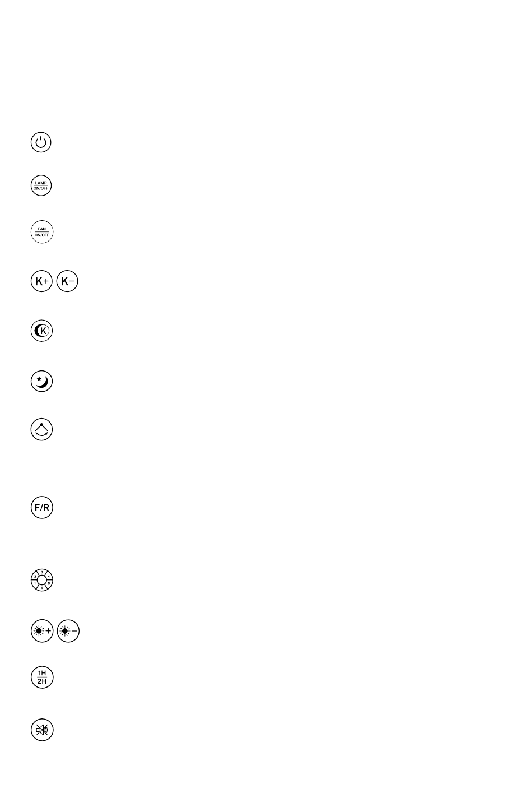This screenshot has width=532, height=798.
Task: Select the moon K night-light icon
Action: [41, 331]
